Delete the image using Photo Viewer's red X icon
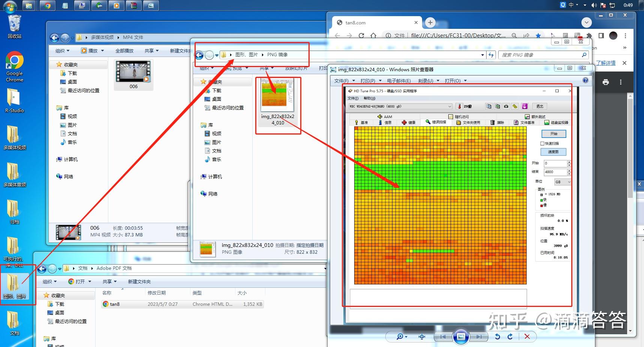The image size is (644, 347). [527, 337]
